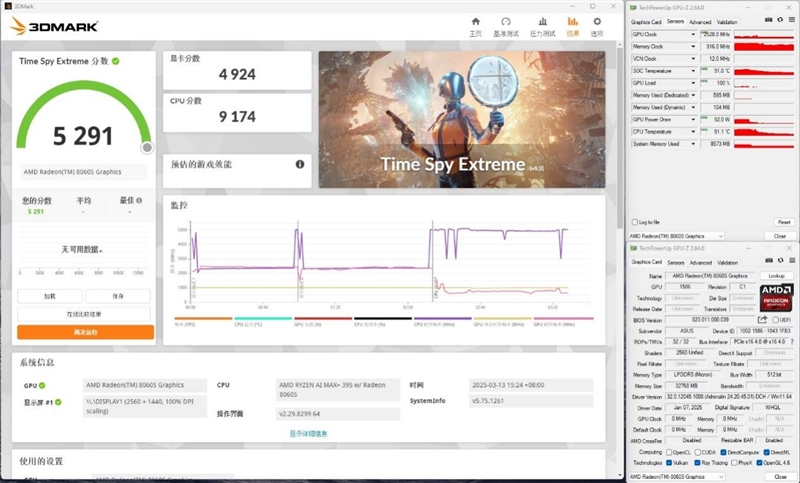Open the 3DMark options gear (选项)
This screenshot has height=483, width=800.
click(597, 24)
